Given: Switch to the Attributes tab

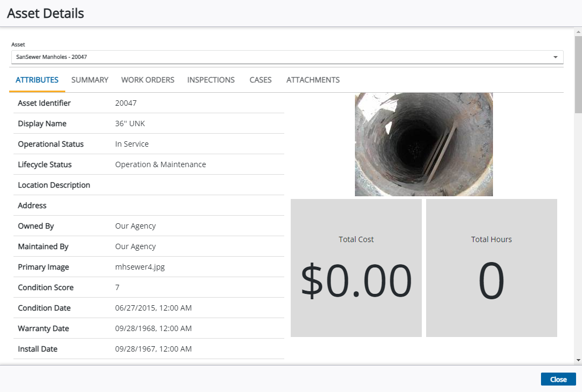Looking at the screenshot, I should pos(37,80).
